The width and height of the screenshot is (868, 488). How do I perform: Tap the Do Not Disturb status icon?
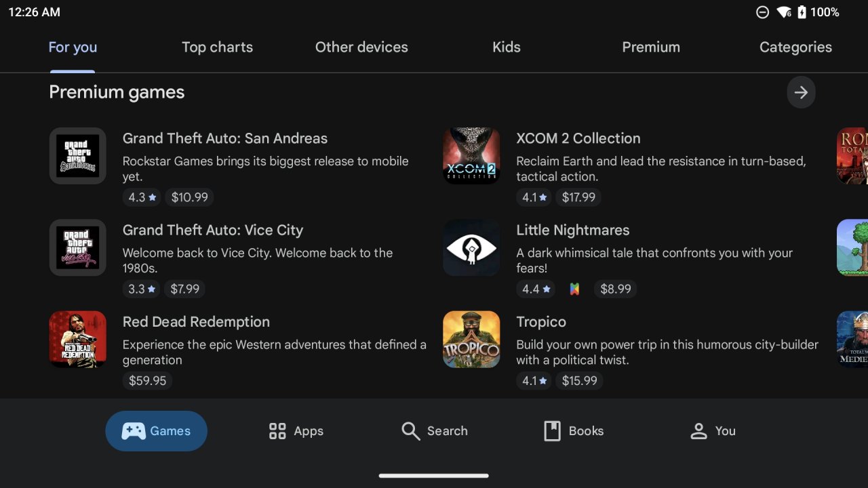[762, 12]
